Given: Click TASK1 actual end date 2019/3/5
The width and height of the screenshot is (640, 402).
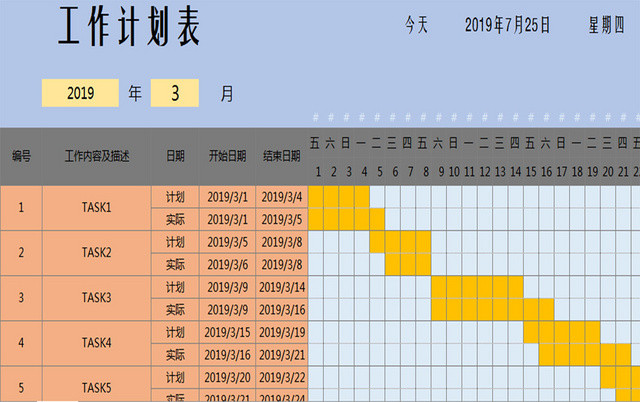Looking at the screenshot, I should pyautogui.click(x=282, y=220).
